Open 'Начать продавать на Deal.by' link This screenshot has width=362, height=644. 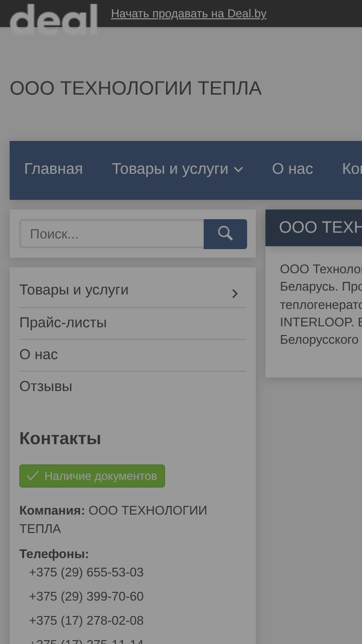point(189,14)
